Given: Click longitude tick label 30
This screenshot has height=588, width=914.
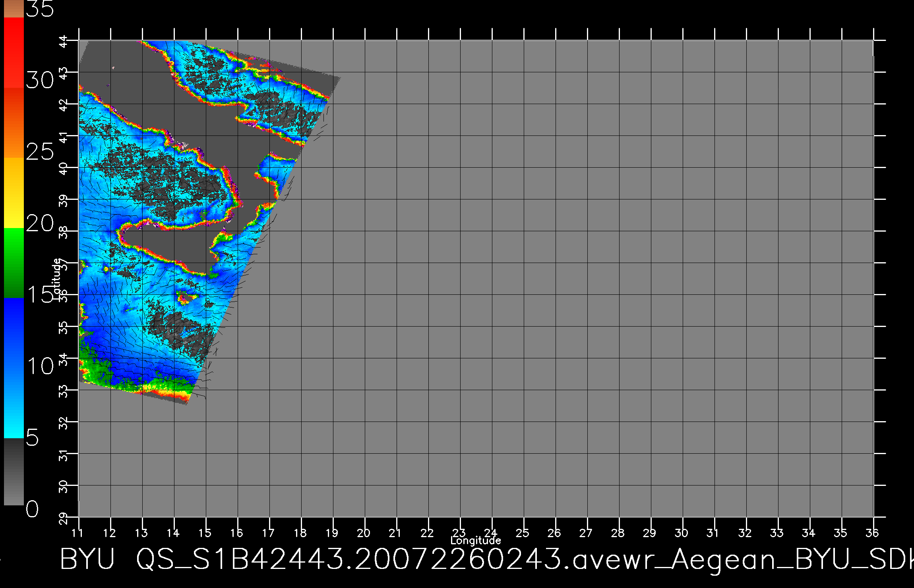Looking at the screenshot, I should pos(682,533).
